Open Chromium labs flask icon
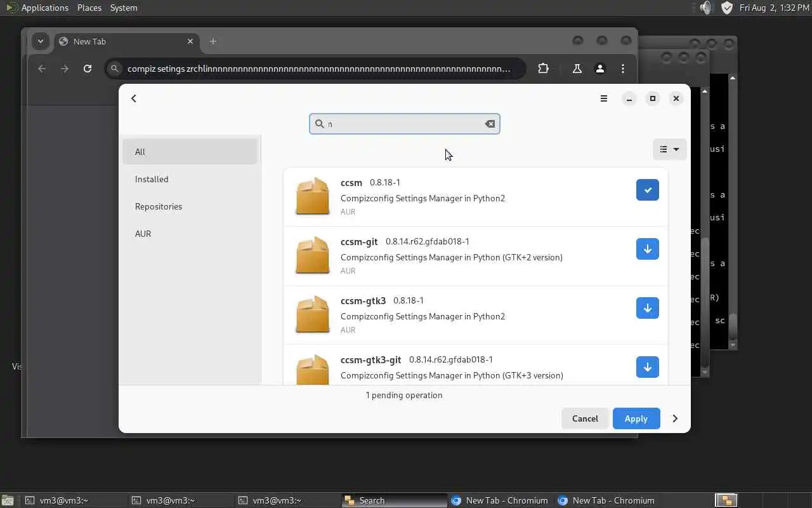812x508 pixels. pyautogui.click(x=577, y=69)
